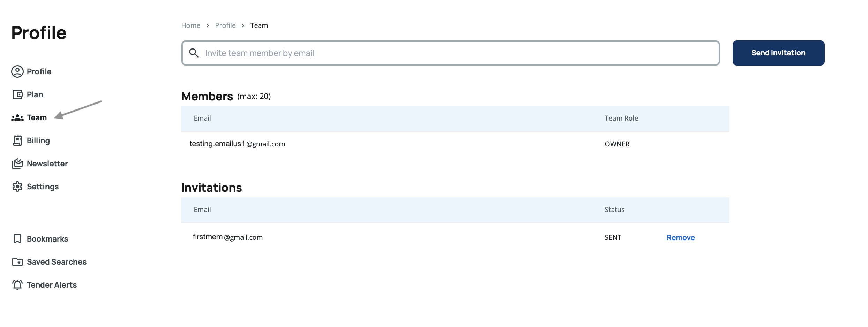Click the Tender Alerts bell icon

tap(17, 285)
